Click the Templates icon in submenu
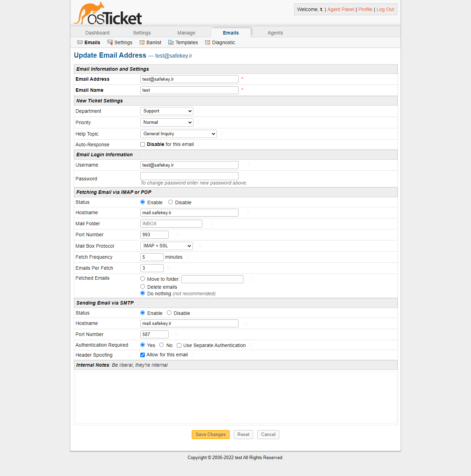Screen dimensions: 471x476 [x=171, y=42]
